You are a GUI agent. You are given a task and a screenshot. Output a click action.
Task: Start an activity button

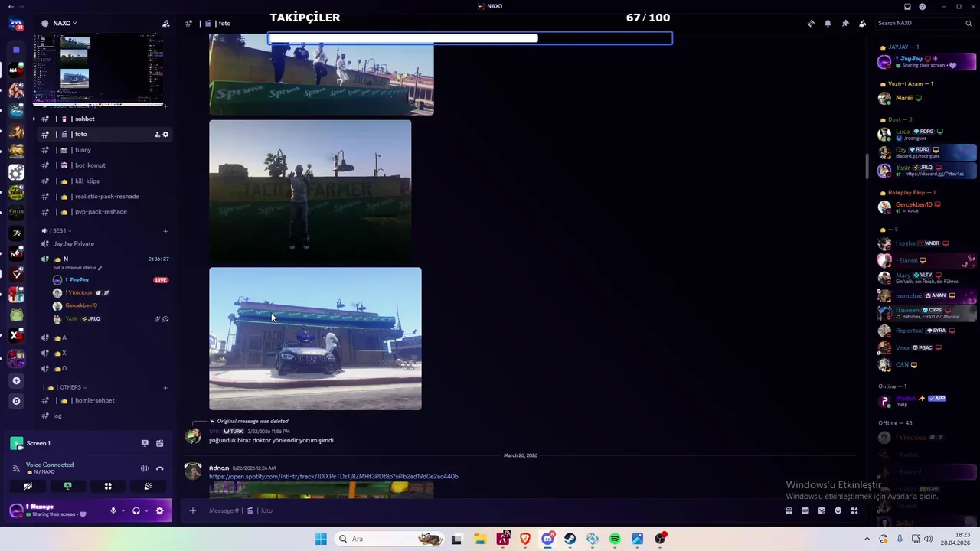108,486
